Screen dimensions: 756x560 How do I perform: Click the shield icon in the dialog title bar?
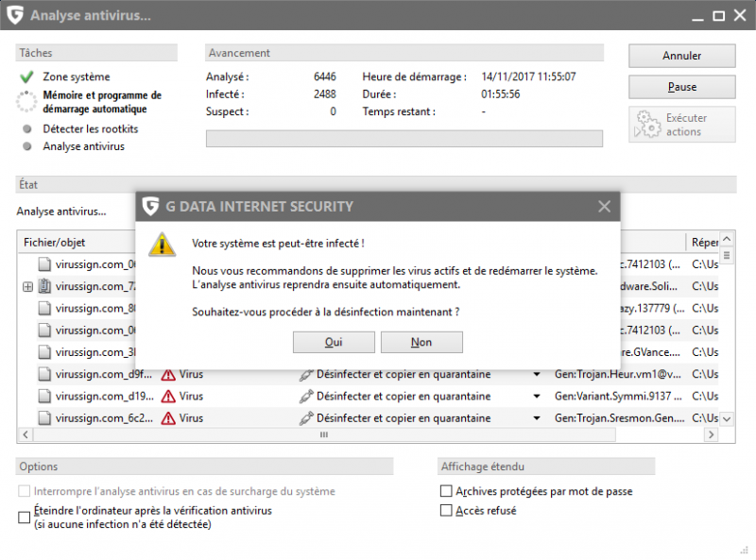point(150,206)
